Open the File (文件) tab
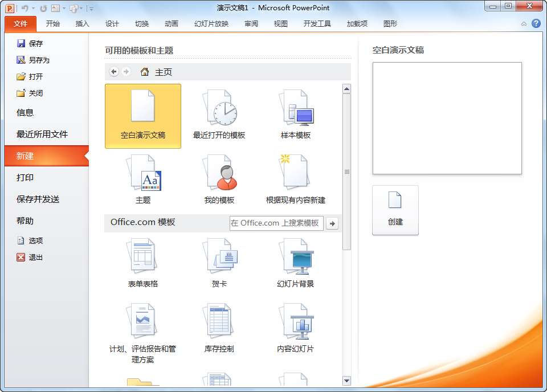 pos(21,24)
